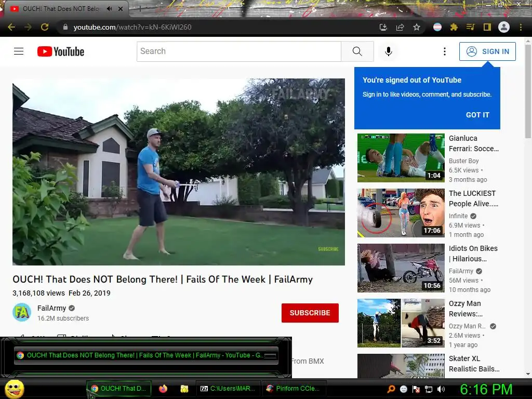Toggle the browser side panel icon
The image size is (532, 399).
pyautogui.click(x=487, y=27)
